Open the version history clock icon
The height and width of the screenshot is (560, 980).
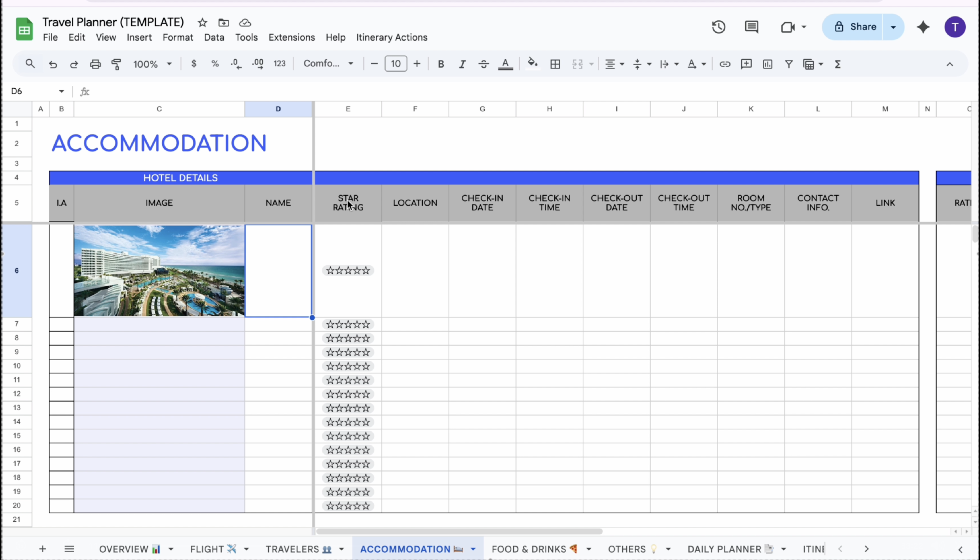tap(718, 27)
